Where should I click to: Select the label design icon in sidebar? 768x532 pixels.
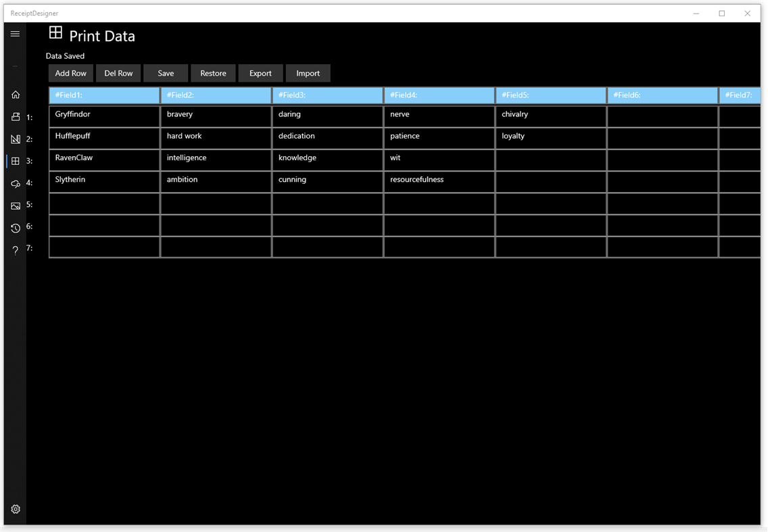pyautogui.click(x=15, y=139)
